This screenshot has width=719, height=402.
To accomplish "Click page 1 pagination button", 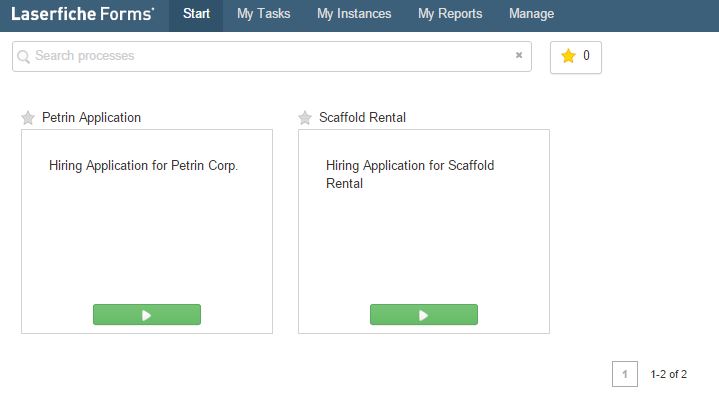I will pyautogui.click(x=625, y=374).
